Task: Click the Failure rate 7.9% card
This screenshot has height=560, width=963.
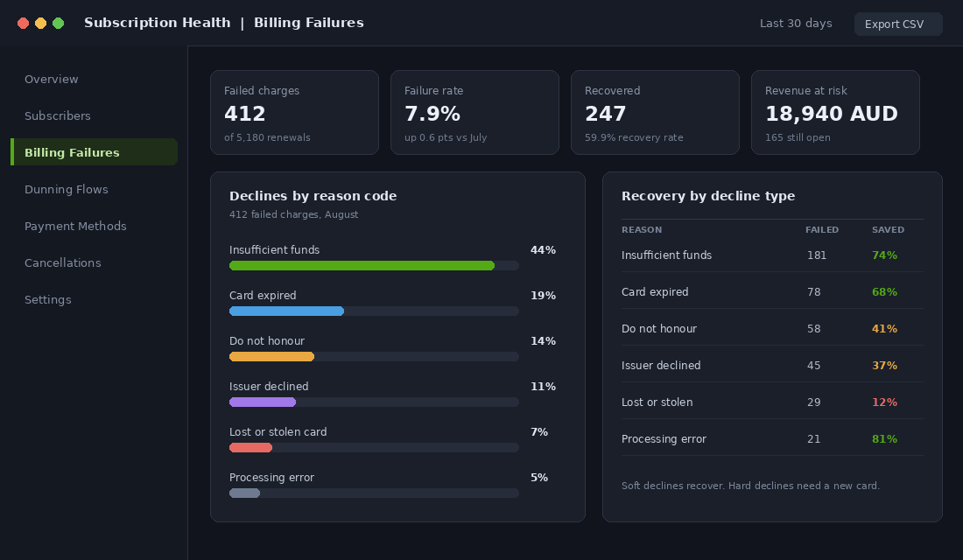Action: (x=474, y=112)
